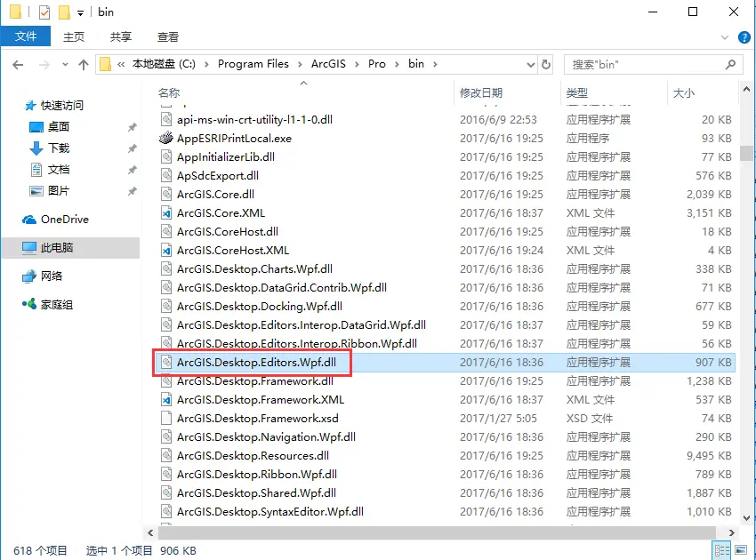Select ArcGIS.Desktop.Framework.xsd file icon
The height and width of the screenshot is (560, 756).
166,419
